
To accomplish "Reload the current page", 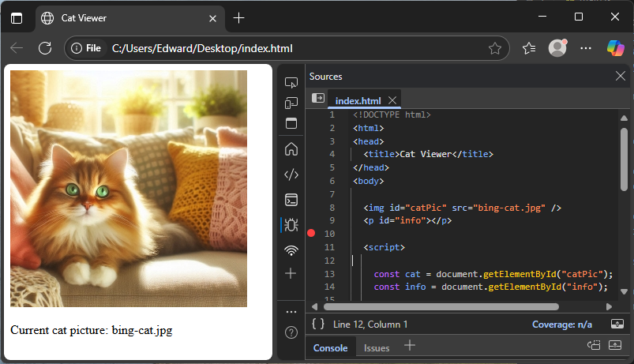I will pyautogui.click(x=45, y=48).
